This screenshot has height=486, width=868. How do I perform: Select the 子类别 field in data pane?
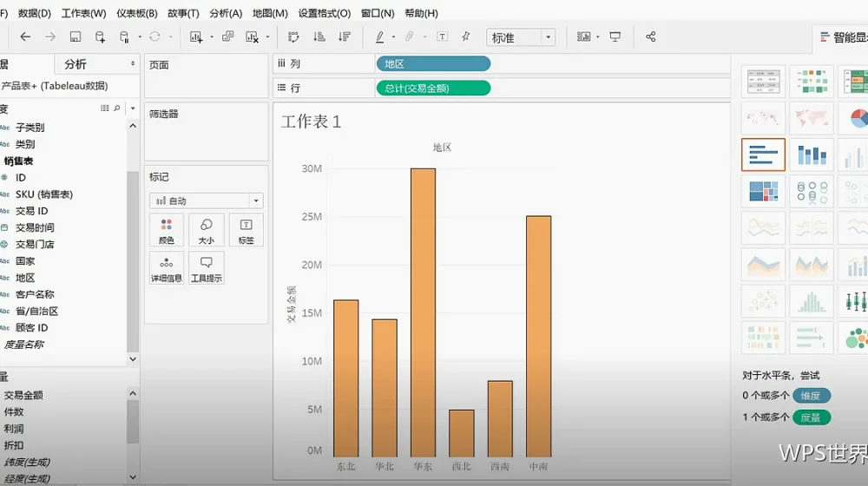[x=30, y=128]
